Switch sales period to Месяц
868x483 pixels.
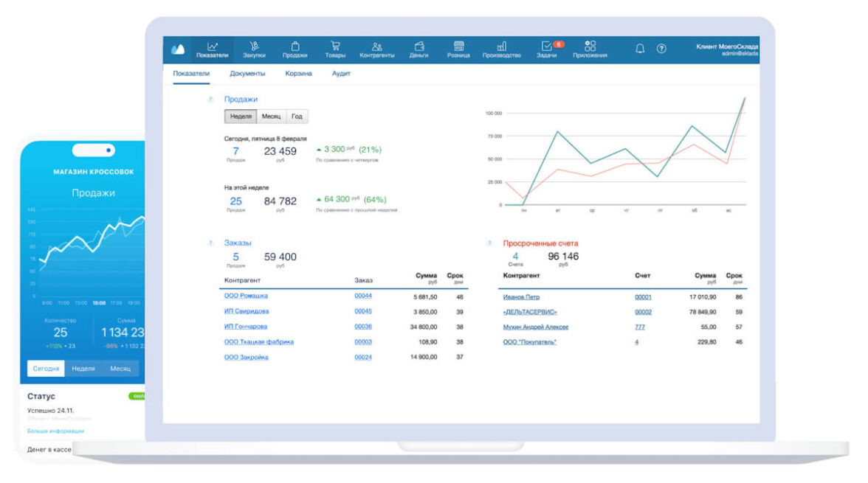pos(271,117)
